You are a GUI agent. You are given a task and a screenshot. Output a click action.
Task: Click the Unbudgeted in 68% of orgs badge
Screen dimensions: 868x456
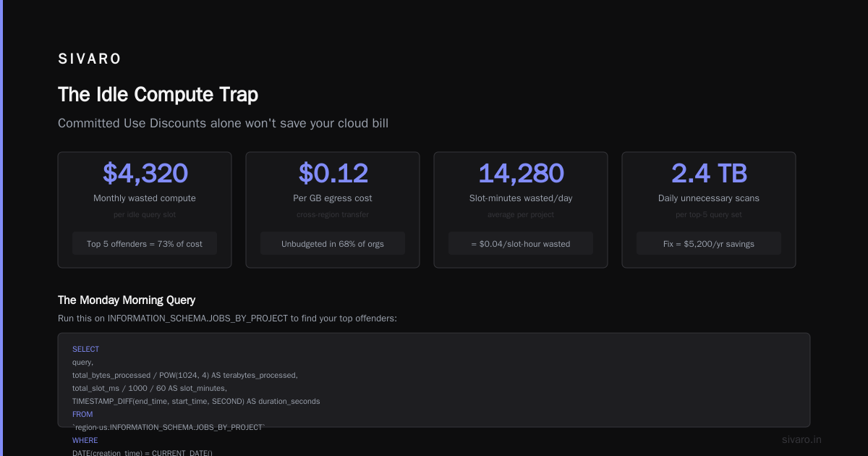pos(333,244)
